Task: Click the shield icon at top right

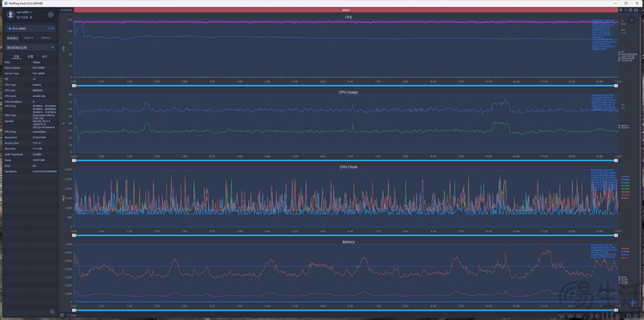Action: coord(621,9)
